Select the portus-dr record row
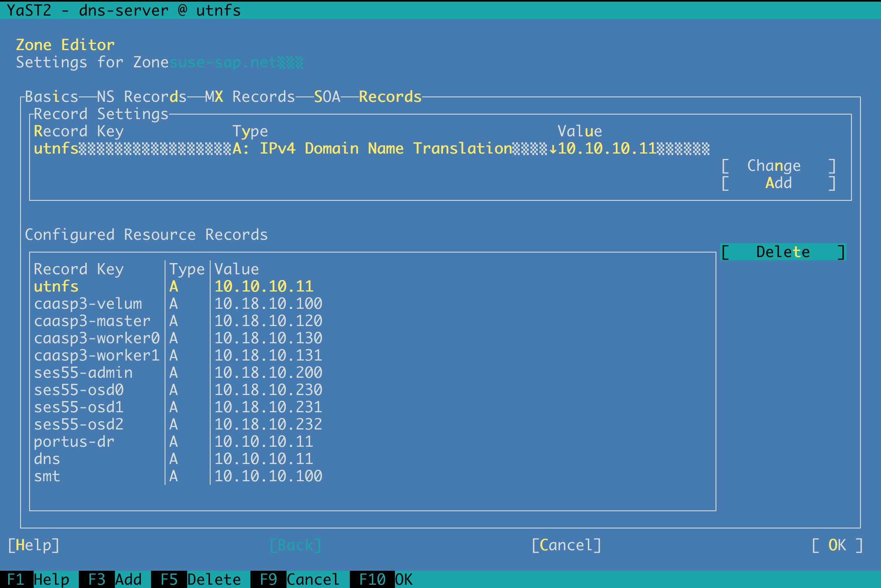Screen dimensions: 881x588 [74, 442]
